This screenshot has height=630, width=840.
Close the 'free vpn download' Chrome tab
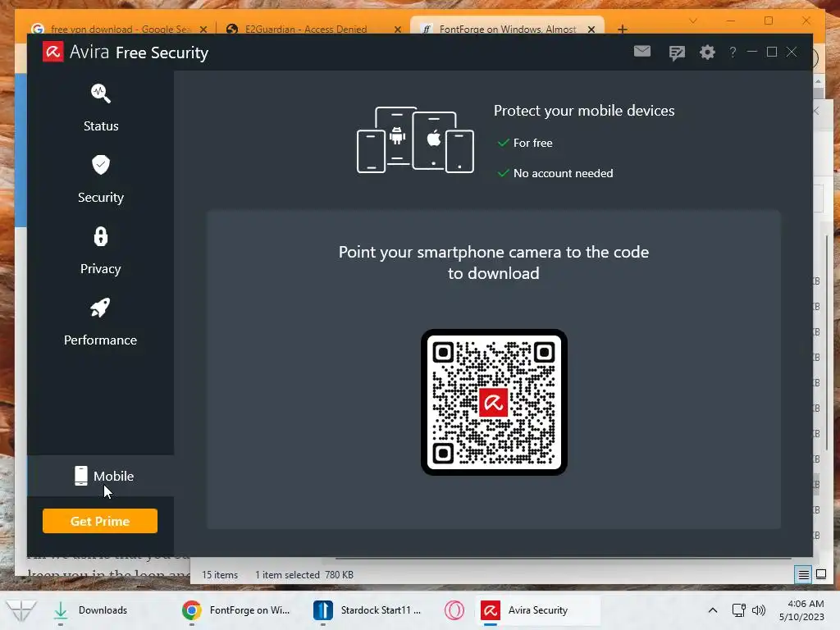click(x=203, y=30)
